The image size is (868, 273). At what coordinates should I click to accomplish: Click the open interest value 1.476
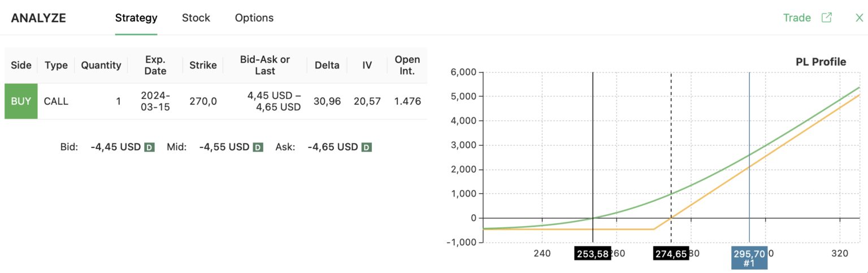pyautogui.click(x=407, y=101)
